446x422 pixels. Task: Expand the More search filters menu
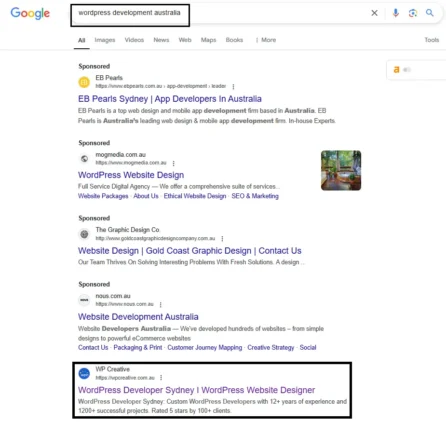pyautogui.click(x=266, y=40)
